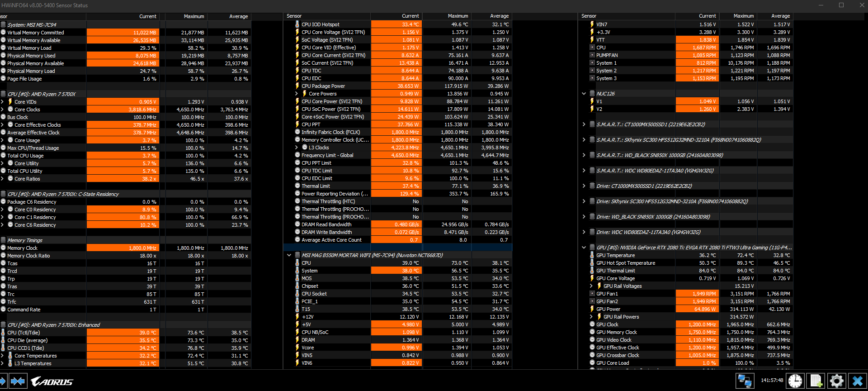Click the thermometer icon beside CPU (Tctl/Tdie)
Screen dimensions: 868x391
point(3,333)
